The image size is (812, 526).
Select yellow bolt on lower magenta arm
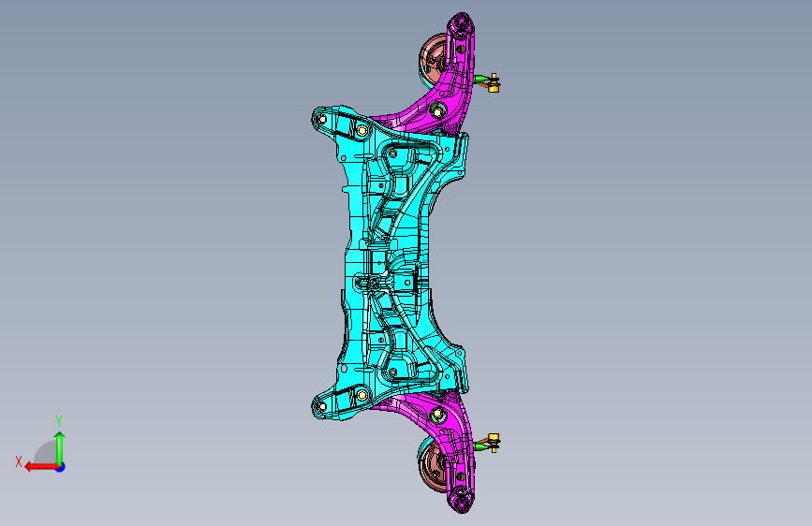pyautogui.click(x=438, y=415)
